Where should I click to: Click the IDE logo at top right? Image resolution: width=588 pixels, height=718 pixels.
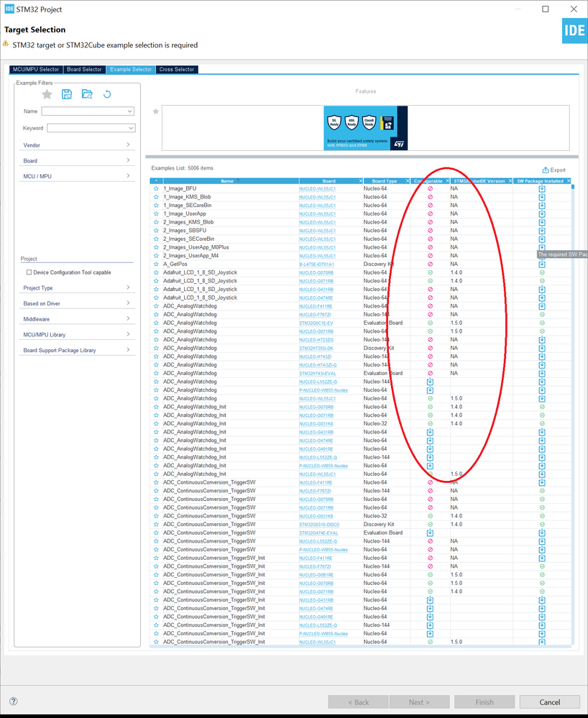[x=575, y=31]
